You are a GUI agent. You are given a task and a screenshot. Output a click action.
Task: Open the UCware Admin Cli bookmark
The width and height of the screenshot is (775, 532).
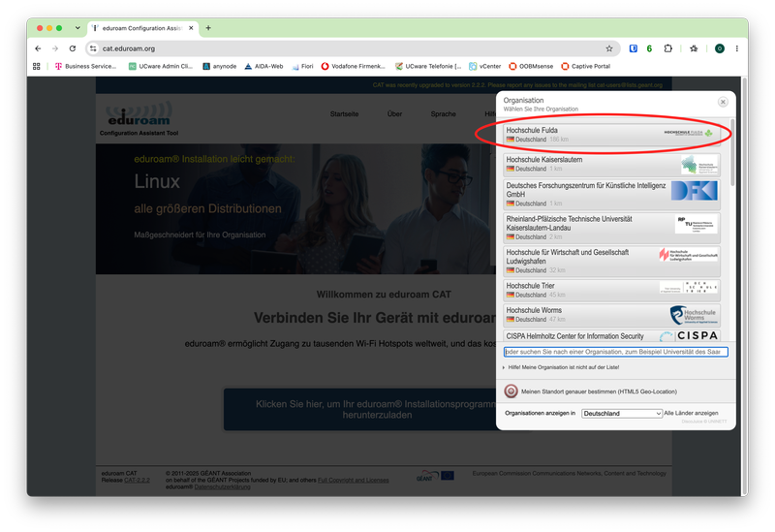160,66
